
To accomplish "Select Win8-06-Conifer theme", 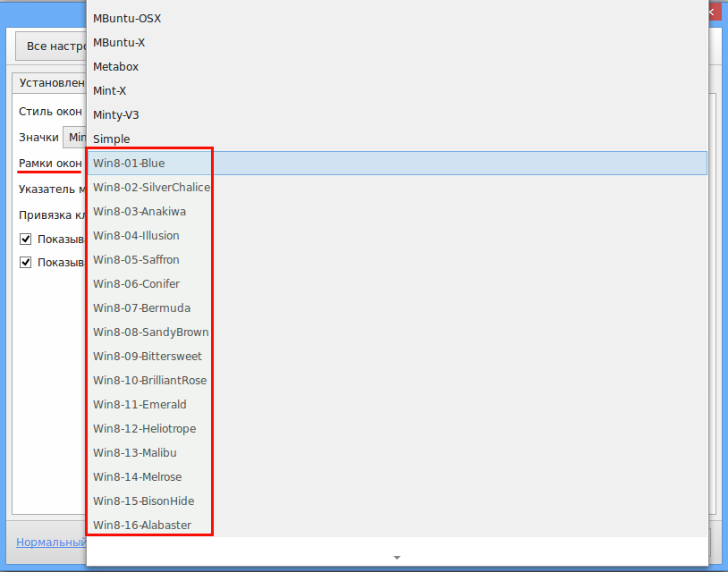I will (x=397, y=284).
